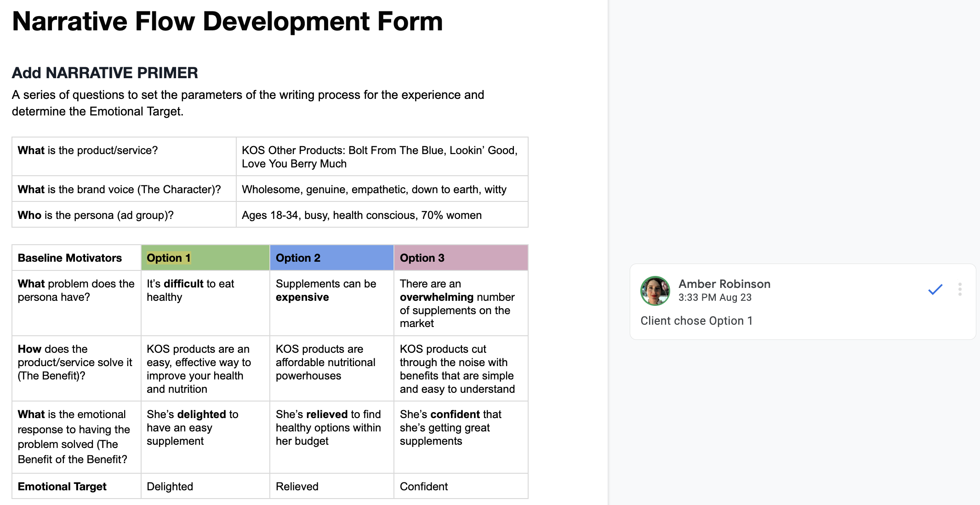Click the Add NARRATIVE PRIMER heading
980x505 pixels.
[105, 73]
